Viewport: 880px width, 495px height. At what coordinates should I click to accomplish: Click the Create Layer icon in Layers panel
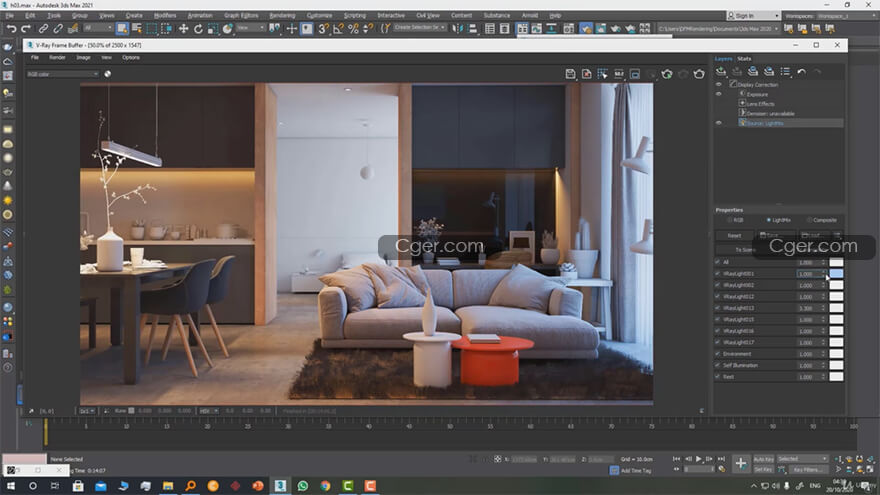[x=721, y=71]
